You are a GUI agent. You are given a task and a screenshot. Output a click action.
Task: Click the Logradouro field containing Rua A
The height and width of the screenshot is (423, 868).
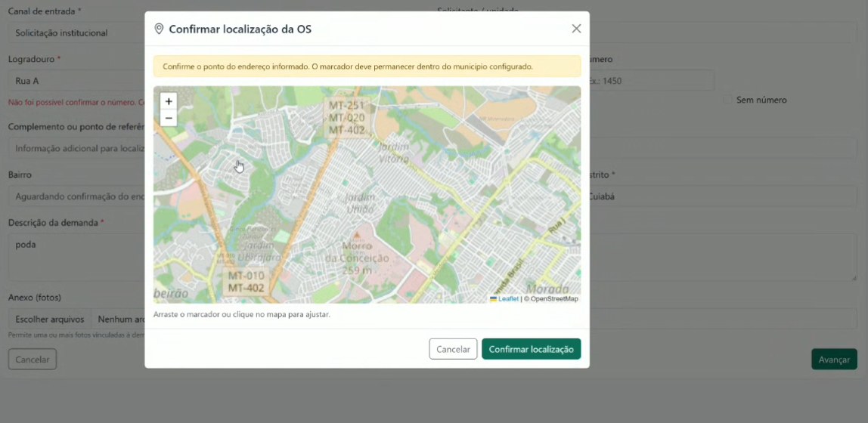(x=76, y=81)
